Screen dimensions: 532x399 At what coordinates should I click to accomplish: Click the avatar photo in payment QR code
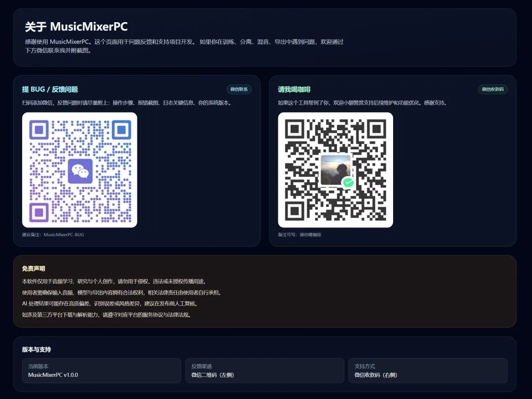[335, 170]
